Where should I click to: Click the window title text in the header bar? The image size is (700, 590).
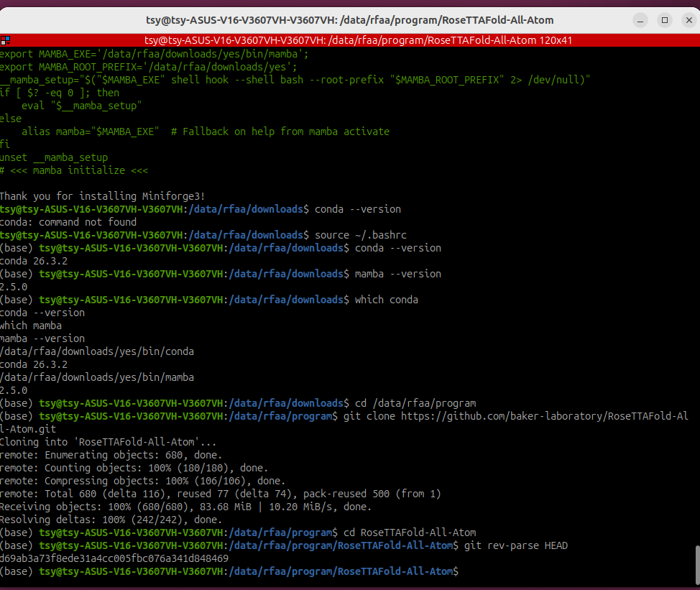click(x=349, y=20)
